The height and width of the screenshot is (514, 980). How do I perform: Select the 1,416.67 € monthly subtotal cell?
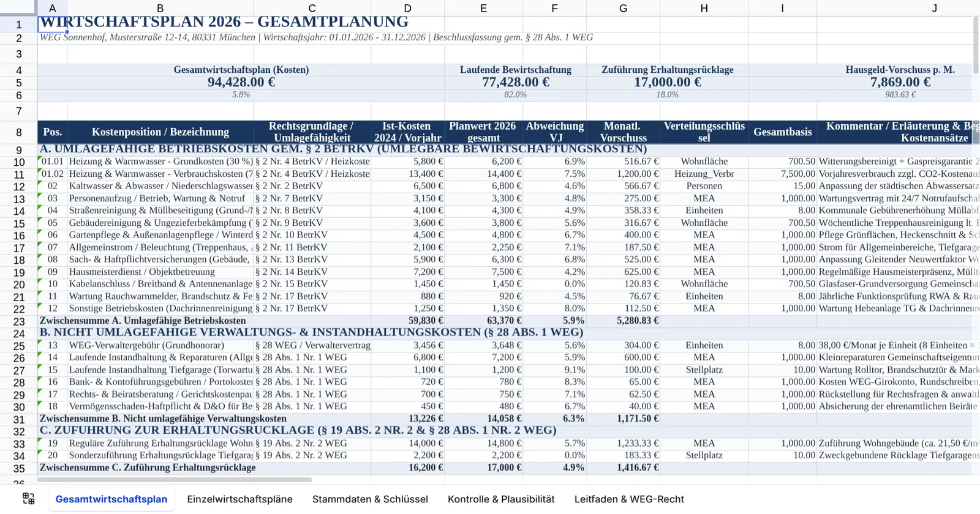tap(623, 467)
